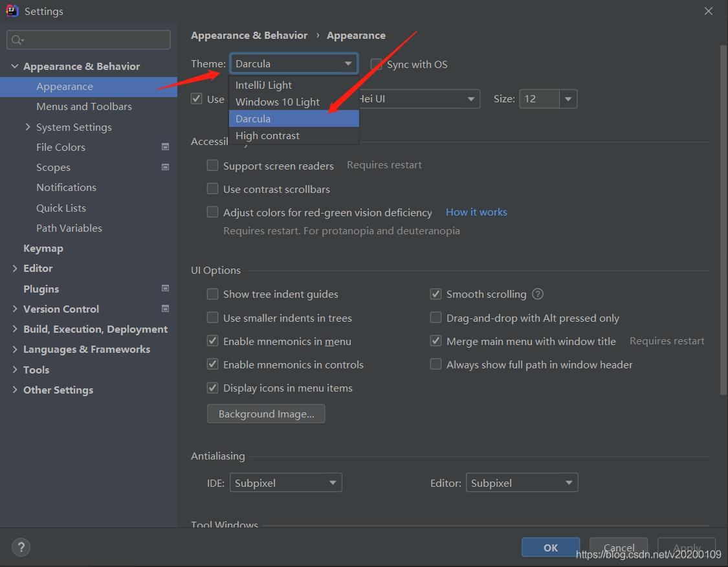Close the Settings dialog with the X button

pyautogui.click(x=708, y=11)
